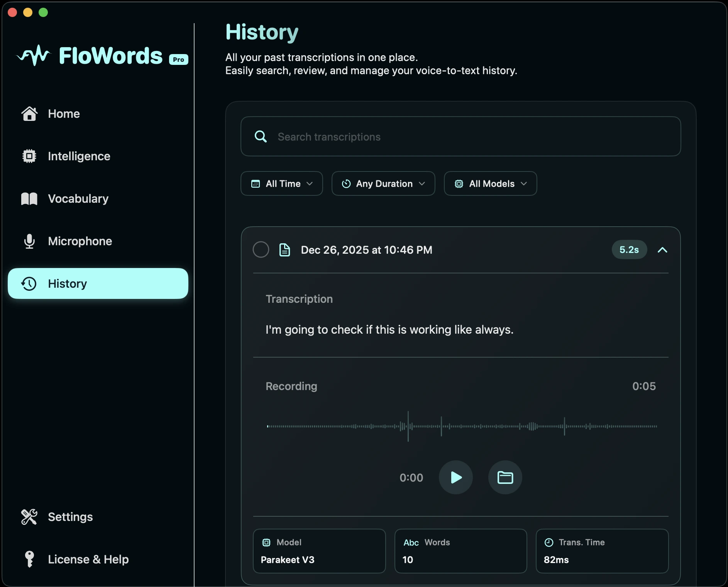Image resolution: width=728 pixels, height=587 pixels.
Task: Select the Microphone icon in the sidebar
Action: (29, 241)
